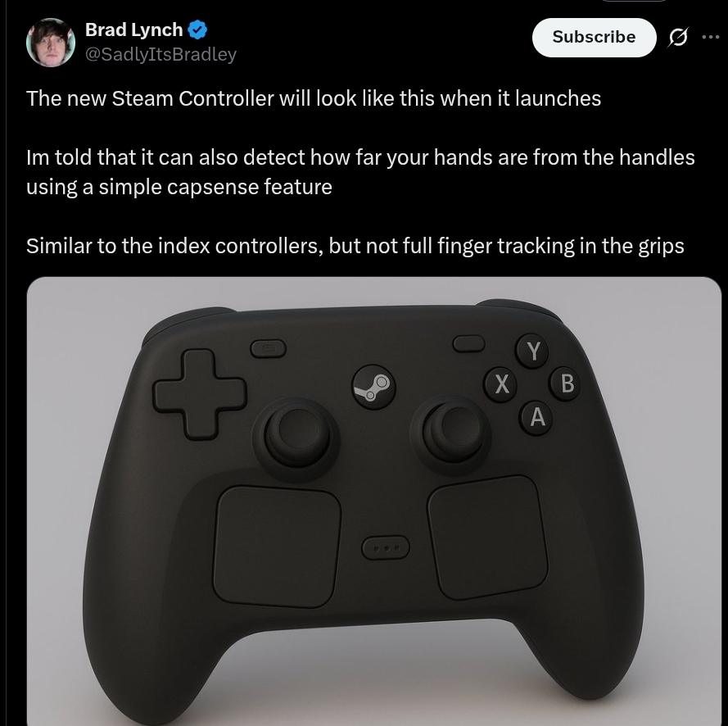Click the view button above the D-pad

pyautogui.click(x=269, y=348)
